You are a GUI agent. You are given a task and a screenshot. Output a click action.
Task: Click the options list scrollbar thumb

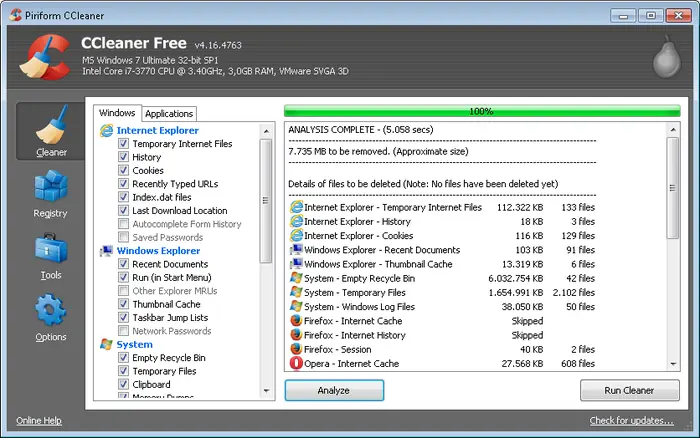click(266, 201)
